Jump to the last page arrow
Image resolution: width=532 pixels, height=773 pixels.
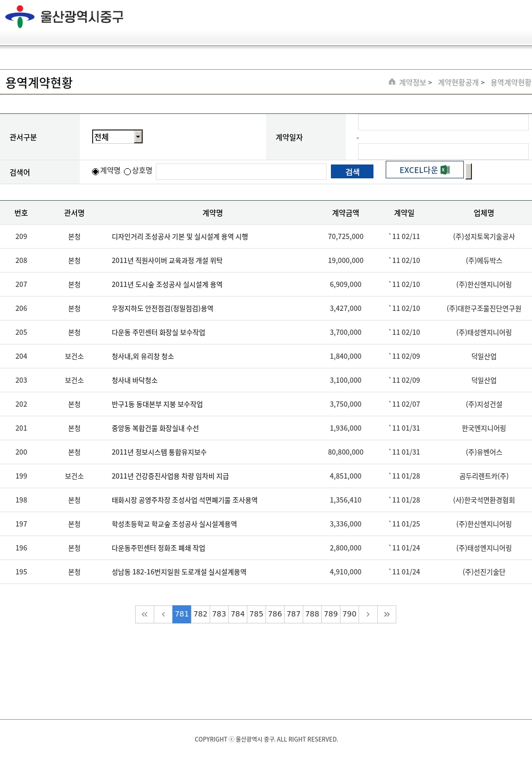tap(387, 614)
